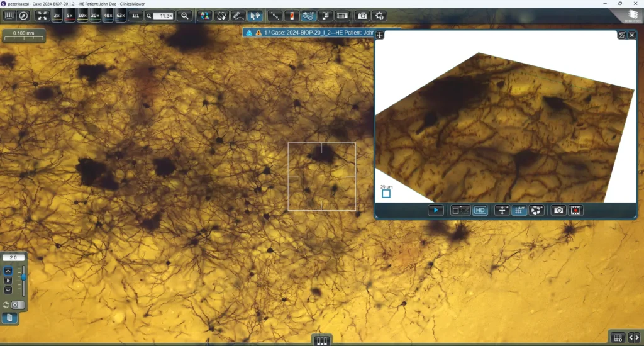
Task: Open the Z-height scaling options
Action: [502, 210]
